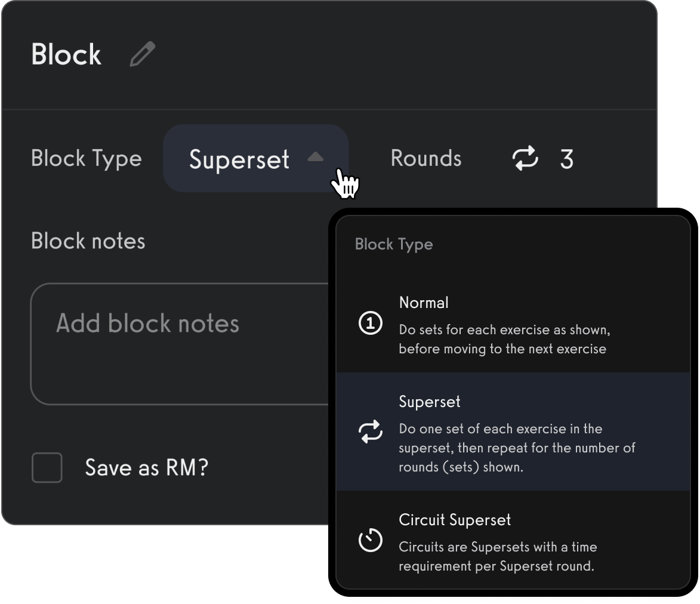Collapse dropdown using the up caret arrow

pyautogui.click(x=315, y=158)
